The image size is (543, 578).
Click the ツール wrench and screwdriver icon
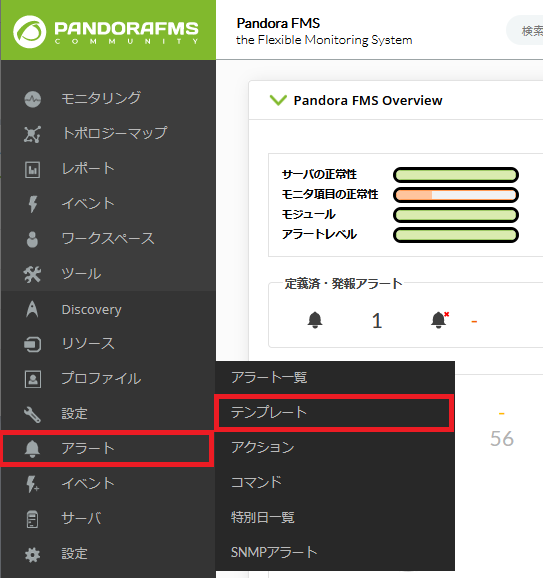(32, 274)
